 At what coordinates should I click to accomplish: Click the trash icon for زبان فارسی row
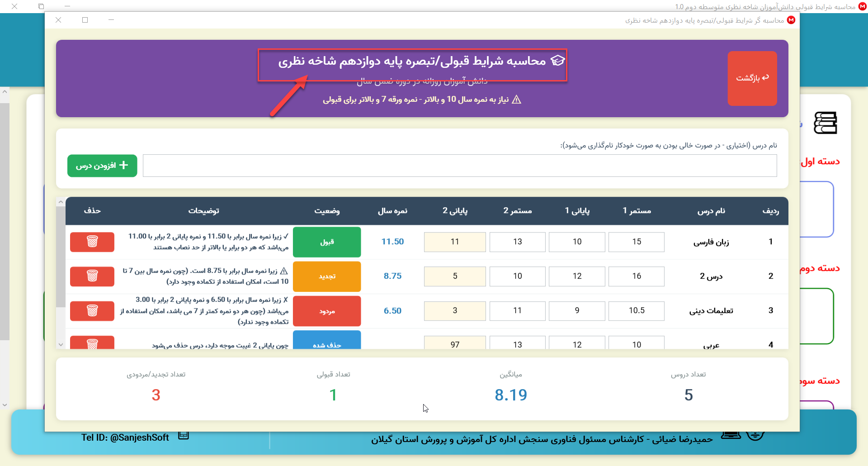coord(92,242)
